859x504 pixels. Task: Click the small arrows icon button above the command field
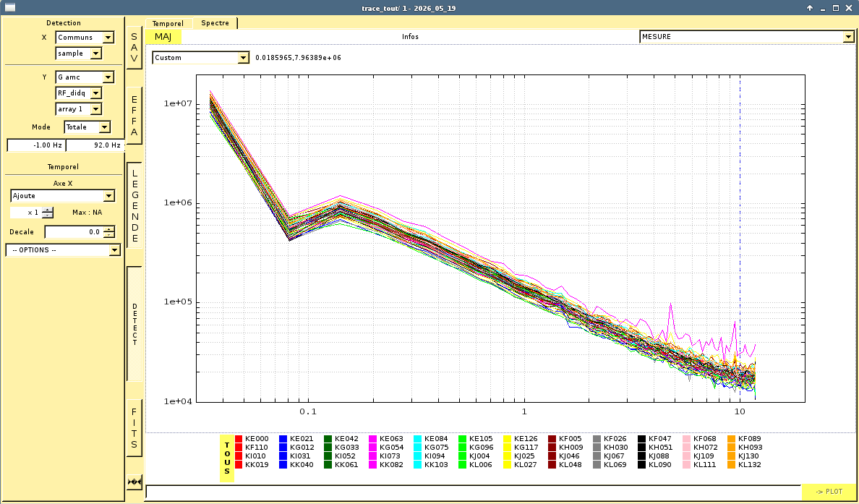[134, 482]
